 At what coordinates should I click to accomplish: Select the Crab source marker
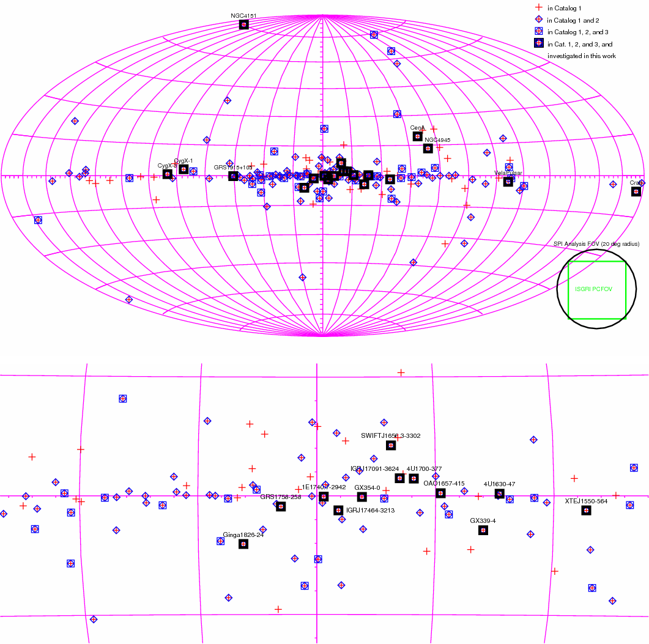(x=636, y=191)
